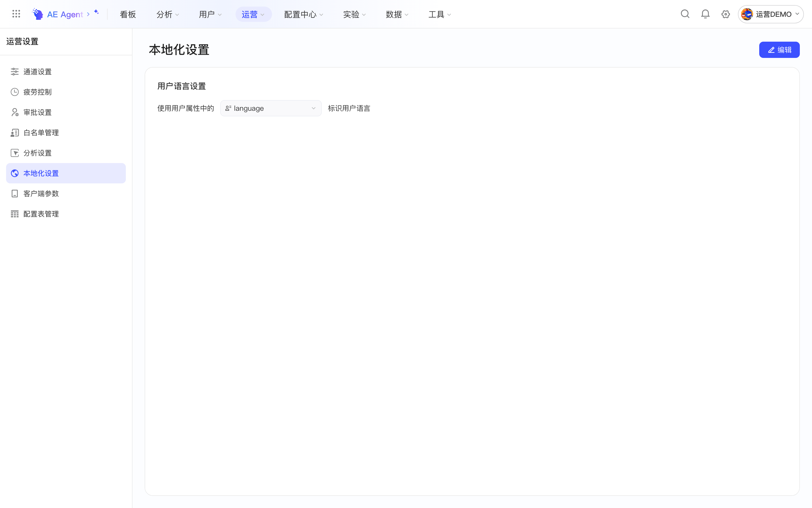This screenshot has height=508, width=812.
Task: Click the 疲劳控制 clock icon
Action: coord(14,92)
